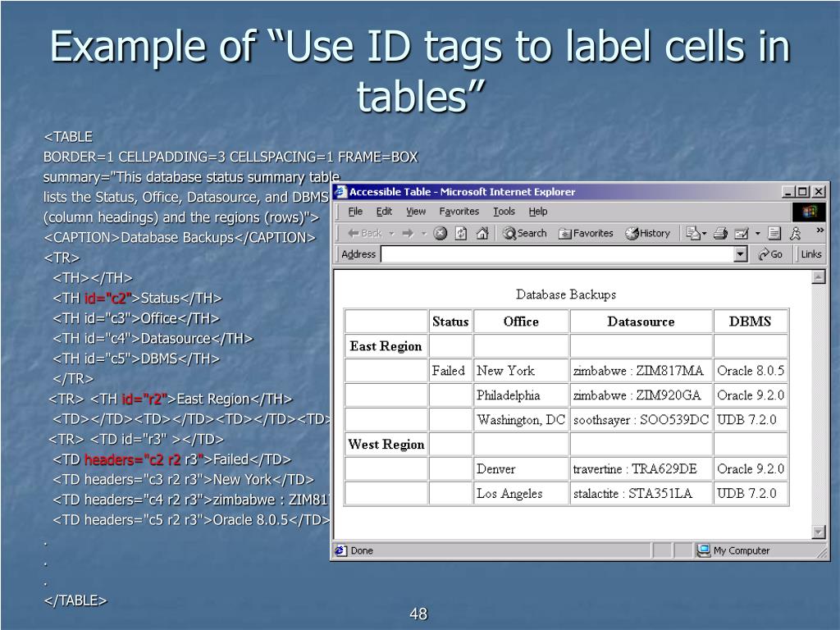Show more toolbar buttons chevron
Screen dimensions: 840x630
pyautogui.click(x=819, y=230)
